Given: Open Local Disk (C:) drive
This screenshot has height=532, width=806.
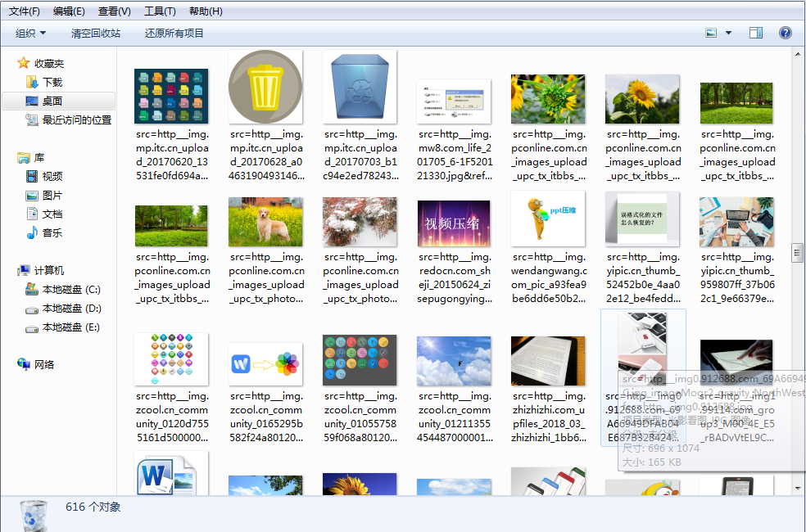Looking at the screenshot, I should 70,289.
